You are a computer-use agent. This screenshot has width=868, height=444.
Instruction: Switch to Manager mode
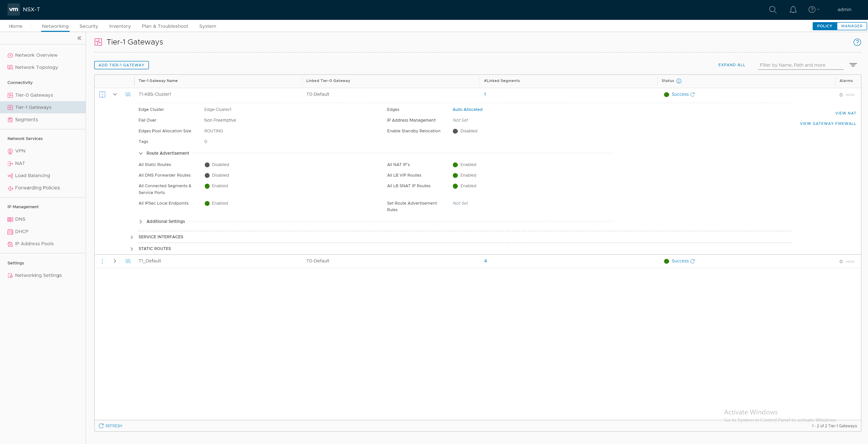852,26
